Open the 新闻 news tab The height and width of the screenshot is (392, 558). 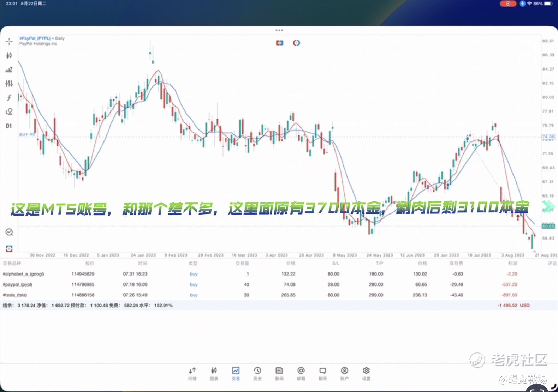(279, 373)
